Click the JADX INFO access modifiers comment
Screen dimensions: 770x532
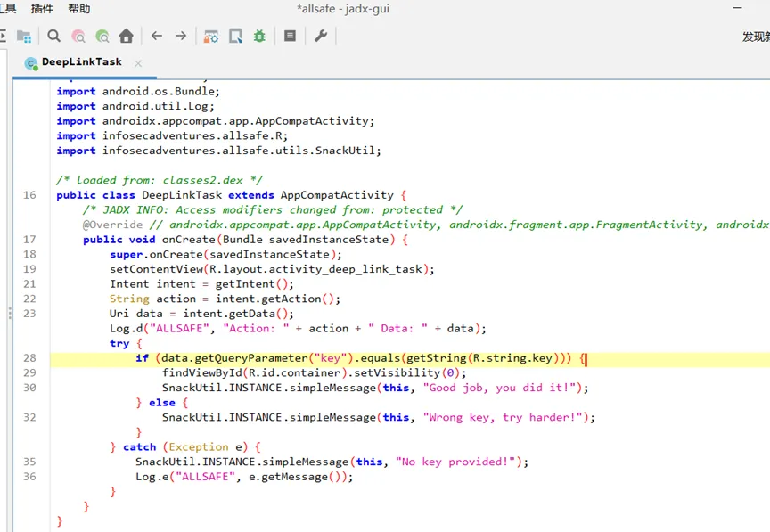coord(273,209)
